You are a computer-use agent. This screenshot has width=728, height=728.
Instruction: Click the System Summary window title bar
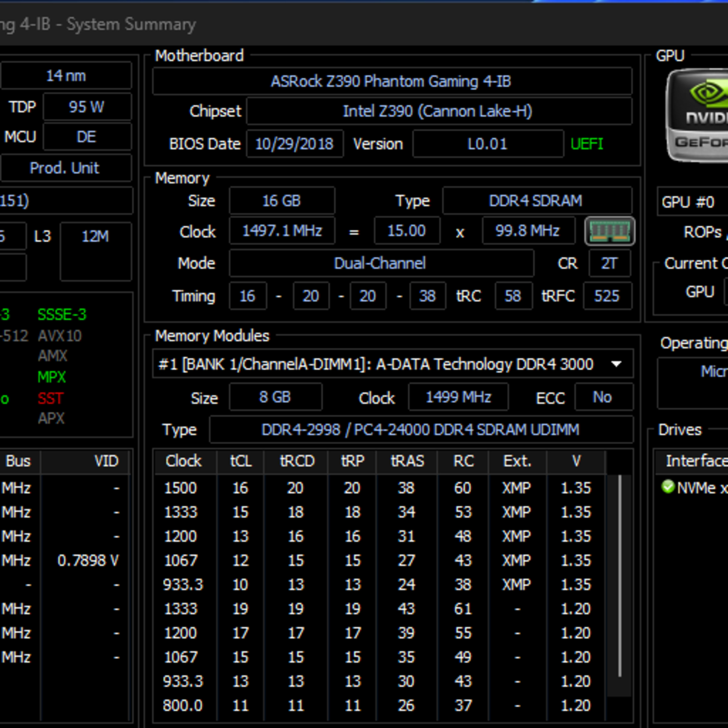tap(364, 24)
